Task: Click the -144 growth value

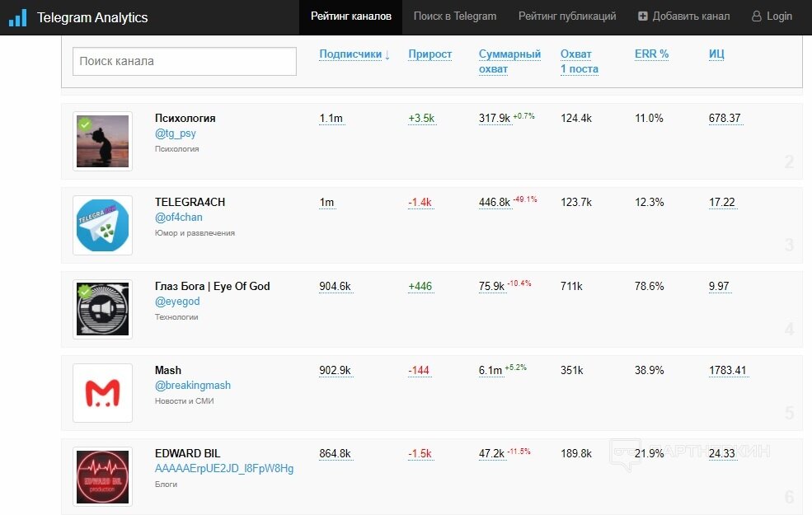Action: pos(419,370)
